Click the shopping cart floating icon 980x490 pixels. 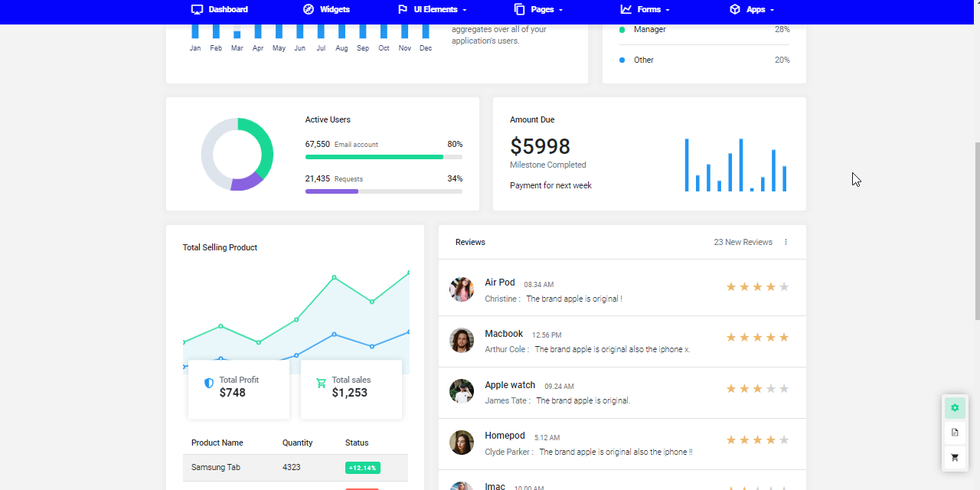955,457
